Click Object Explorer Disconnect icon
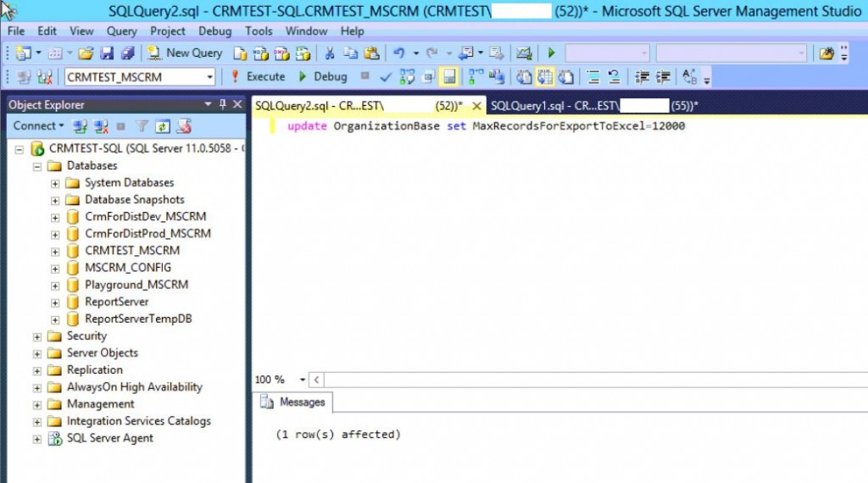Image resolution: width=868 pixels, height=483 pixels. click(101, 126)
